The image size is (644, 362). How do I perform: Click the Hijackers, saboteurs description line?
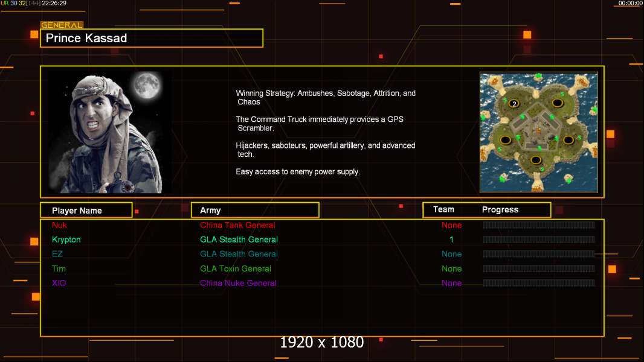[x=325, y=150]
